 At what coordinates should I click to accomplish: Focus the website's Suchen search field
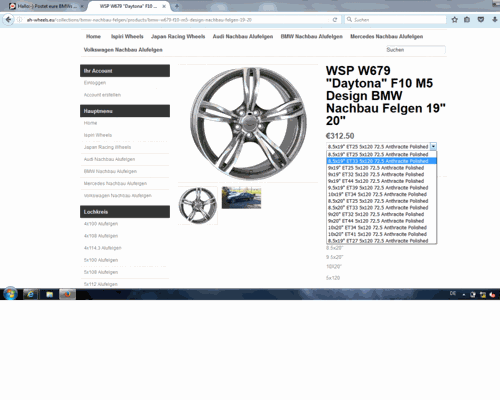click(415, 50)
